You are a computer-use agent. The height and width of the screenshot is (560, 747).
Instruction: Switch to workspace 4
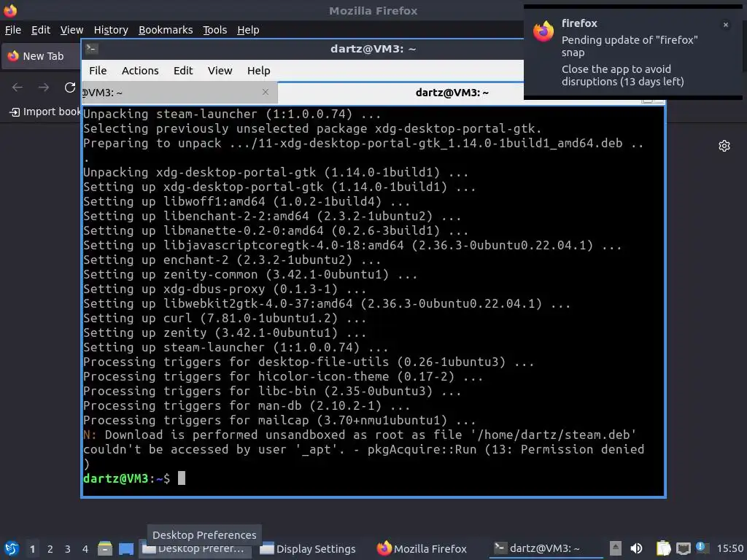point(85,549)
